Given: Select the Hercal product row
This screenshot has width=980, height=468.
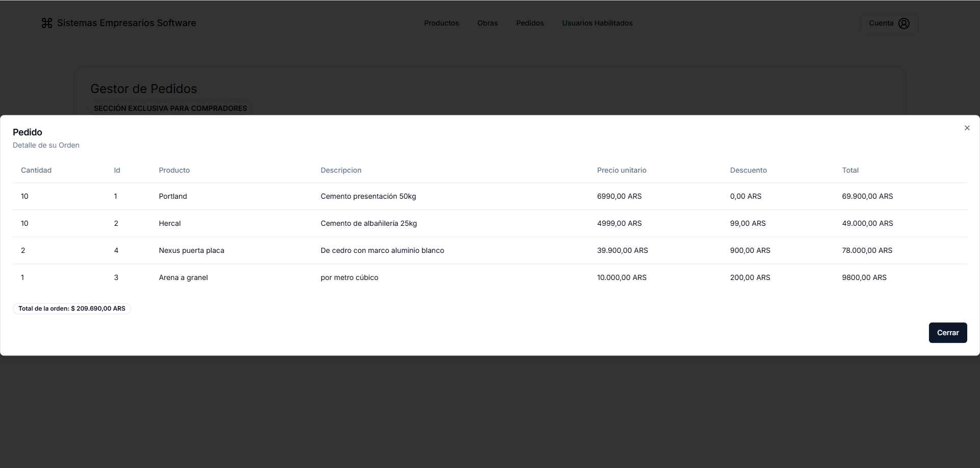Looking at the screenshot, I should (x=169, y=223).
